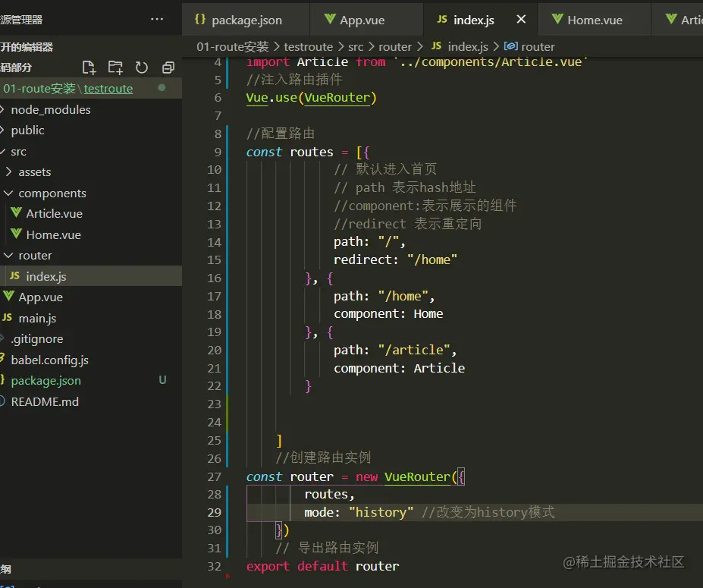Click the New File icon in explorer
The image size is (703, 588).
89,68
